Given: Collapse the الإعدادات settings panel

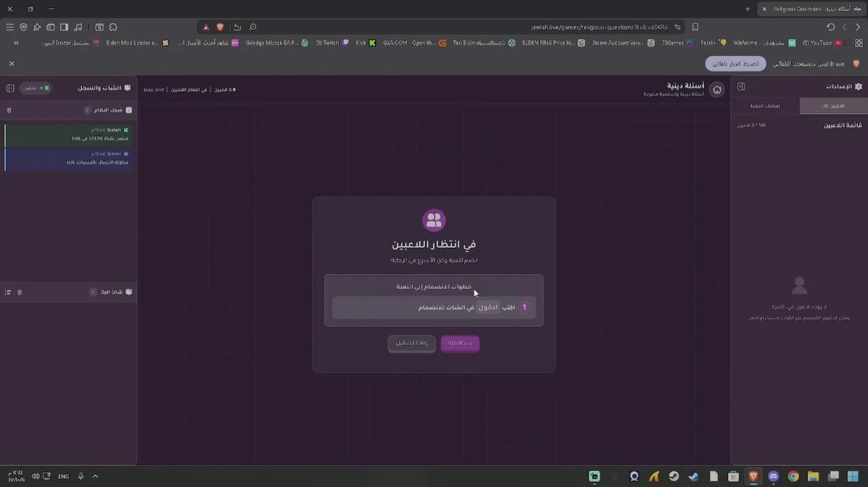Looking at the screenshot, I should [741, 87].
